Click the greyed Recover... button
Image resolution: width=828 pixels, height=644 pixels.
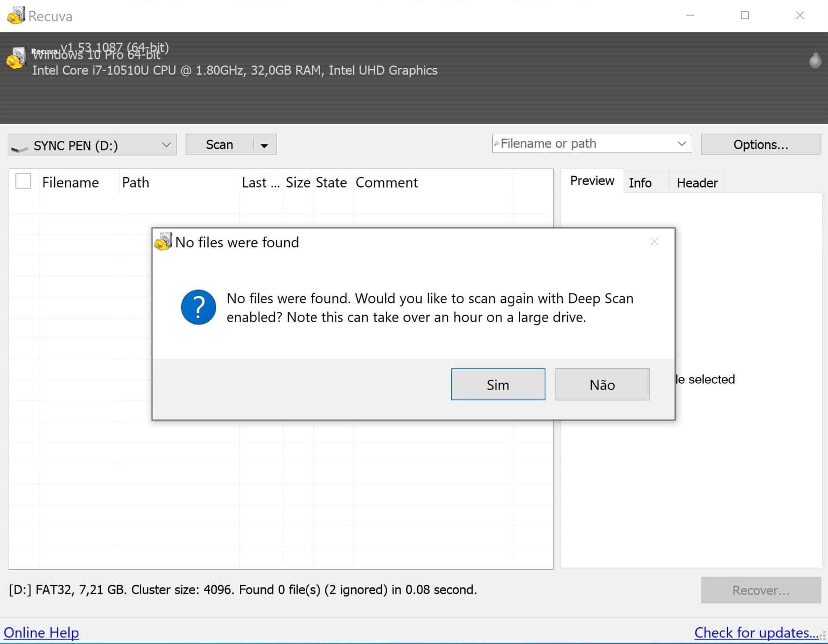[x=761, y=590]
